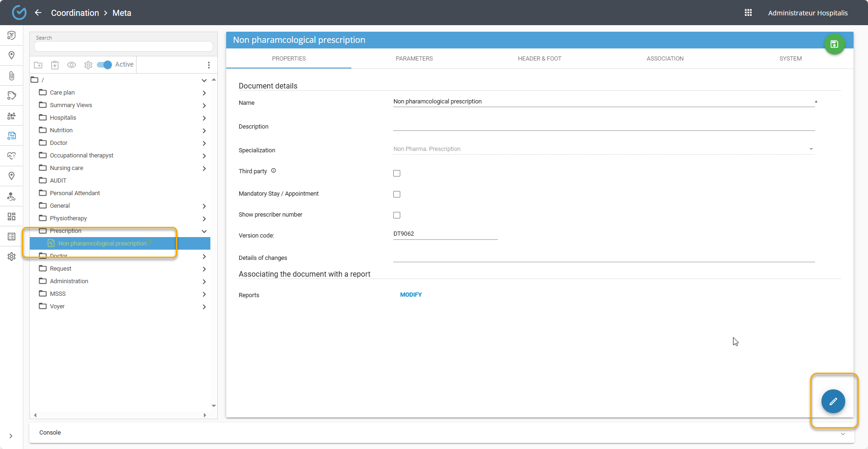Collapse the Prescription folder

[204, 231]
